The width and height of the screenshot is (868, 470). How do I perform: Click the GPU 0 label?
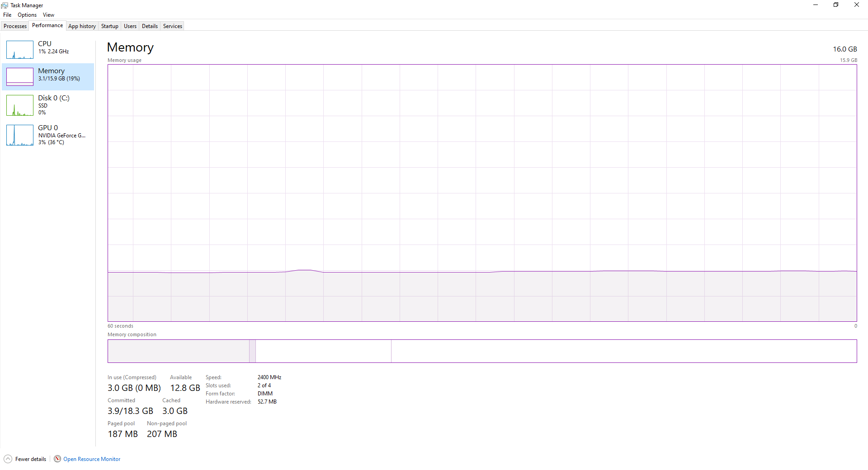tap(48, 128)
